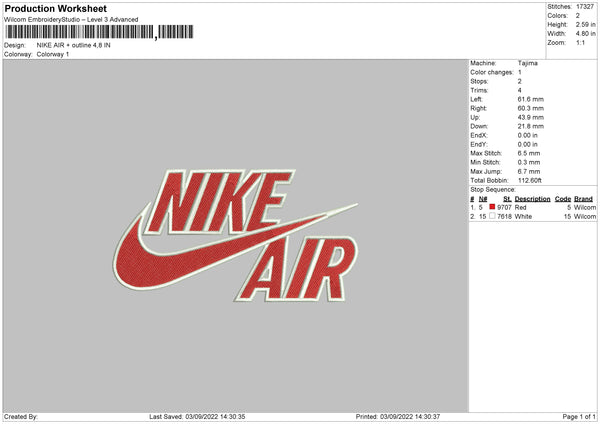Click the Width value 4.80 in
This screenshot has width=600, height=424.
585,34
